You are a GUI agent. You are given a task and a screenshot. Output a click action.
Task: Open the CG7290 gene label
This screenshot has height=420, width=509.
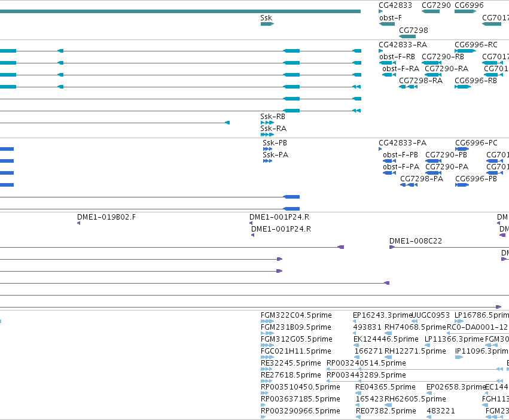click(x=436, y=5)
